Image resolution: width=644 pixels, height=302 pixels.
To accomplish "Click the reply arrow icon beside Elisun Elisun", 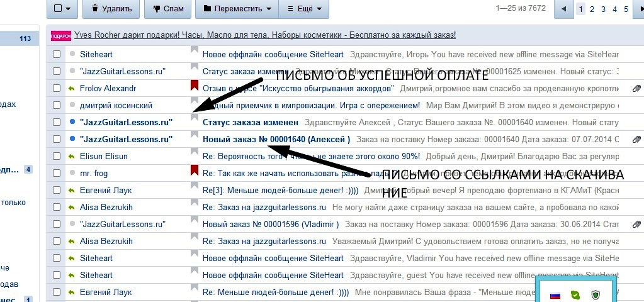I will click(72, 156).
